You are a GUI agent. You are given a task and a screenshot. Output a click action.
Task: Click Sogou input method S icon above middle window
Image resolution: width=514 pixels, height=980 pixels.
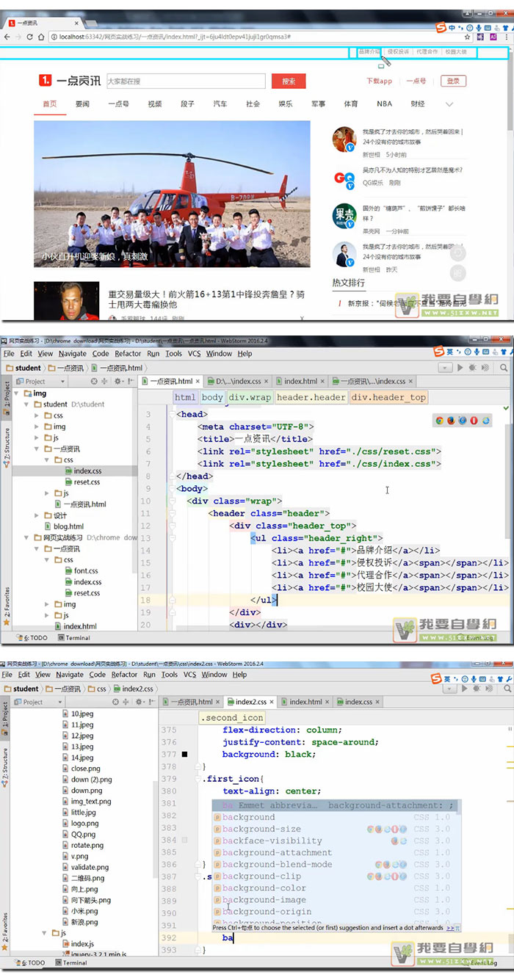(439, 350)
